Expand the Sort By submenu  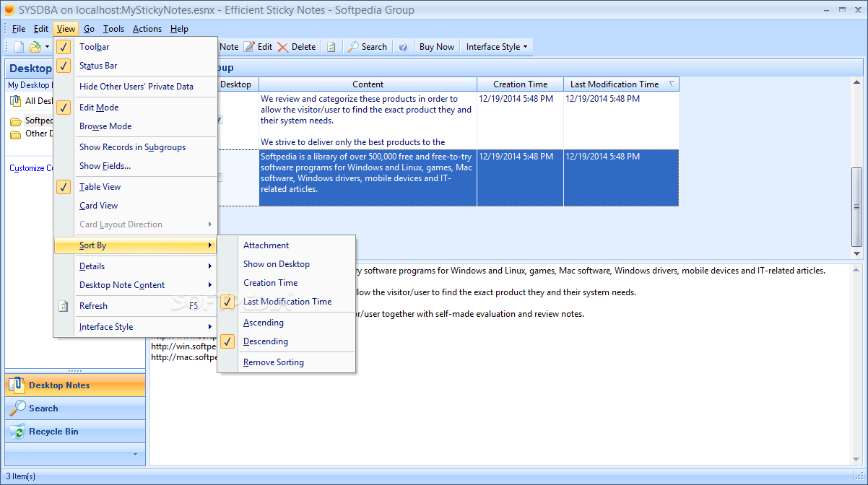135,245
